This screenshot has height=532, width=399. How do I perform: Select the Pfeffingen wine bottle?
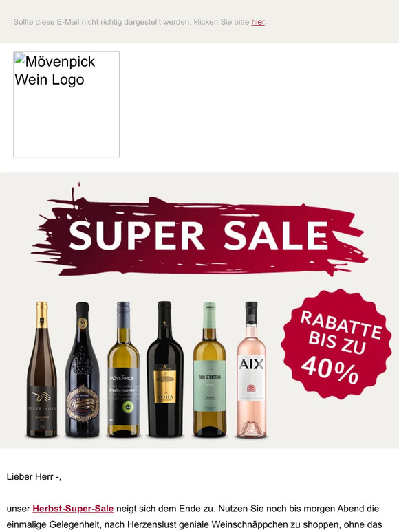point(42,369)
